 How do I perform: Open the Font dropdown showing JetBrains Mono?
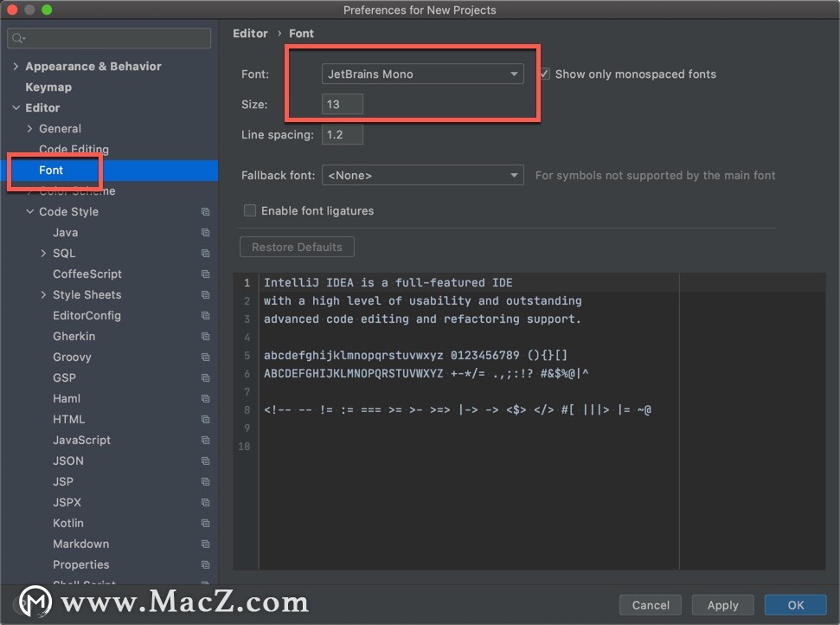(423, 74)
